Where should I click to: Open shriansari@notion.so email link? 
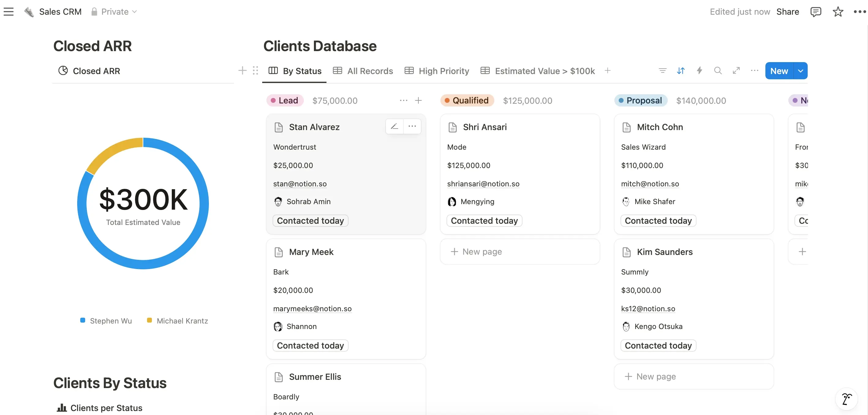pyautogui.click(x=483, y=184)
